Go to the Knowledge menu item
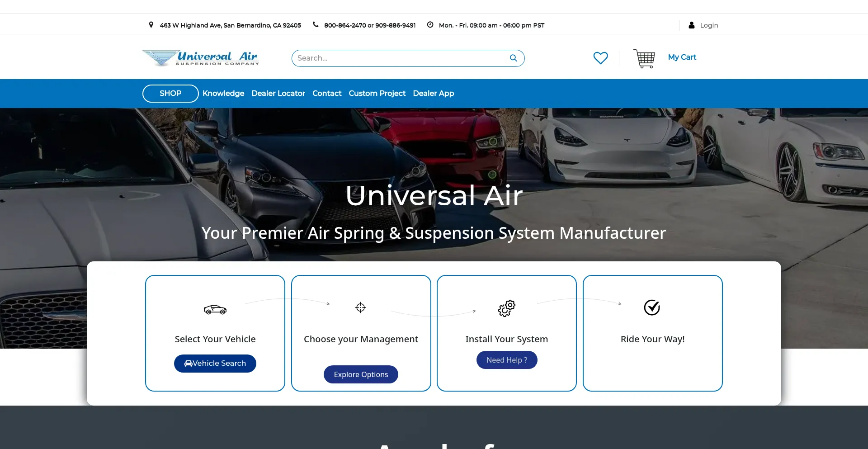This screenshot has height=449, width=868. [223, 94]
